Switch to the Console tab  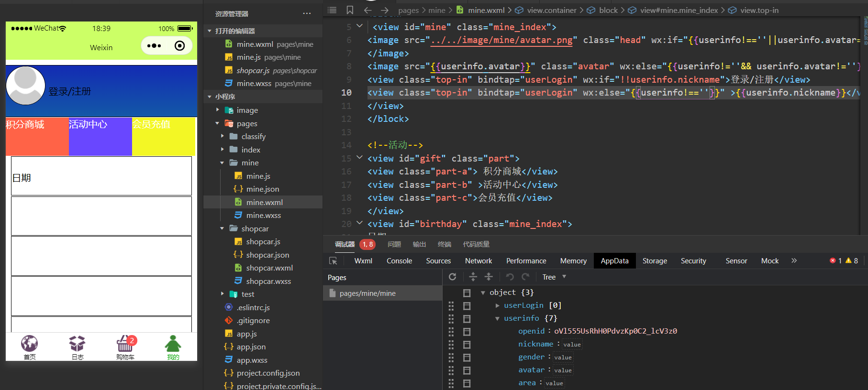pos(399,261)
